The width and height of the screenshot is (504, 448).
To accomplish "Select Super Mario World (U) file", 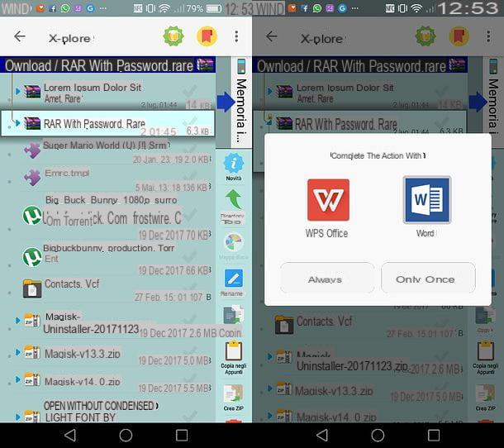I will point(107,150).
